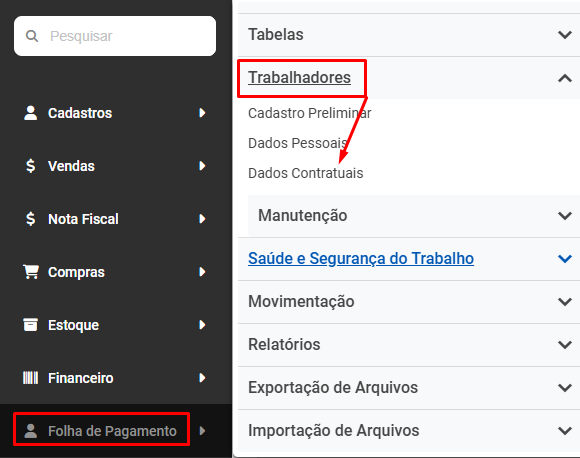Image resolution: width=580 pixels, height=458 pixels.
Task: Click the Folha de Pagamento user icon
Action: (x=31, y=431)
